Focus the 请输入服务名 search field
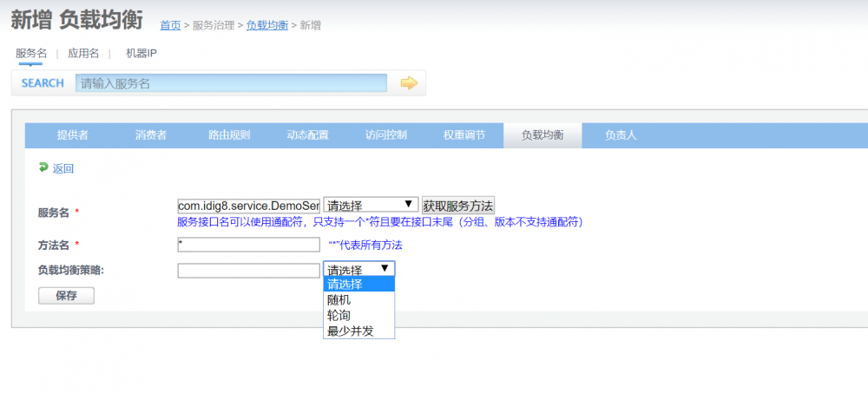This screenshot has width=868, height=393. coord(232,83)
